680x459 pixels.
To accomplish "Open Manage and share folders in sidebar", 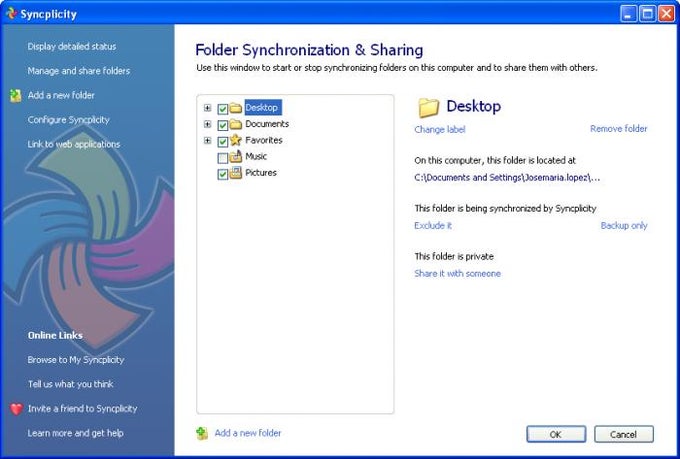I will click(79, 71).
